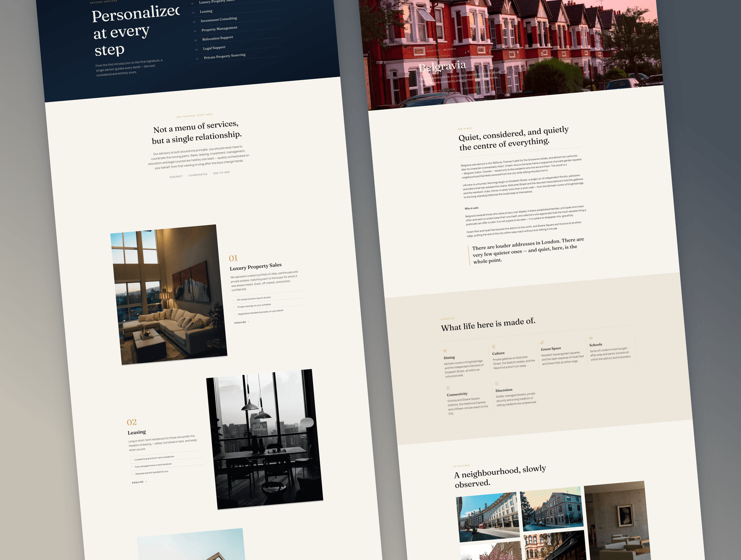Viewport: 741px width, 560px height.
Task: Click the 'Schools' card title
Action: pos(596,345)
